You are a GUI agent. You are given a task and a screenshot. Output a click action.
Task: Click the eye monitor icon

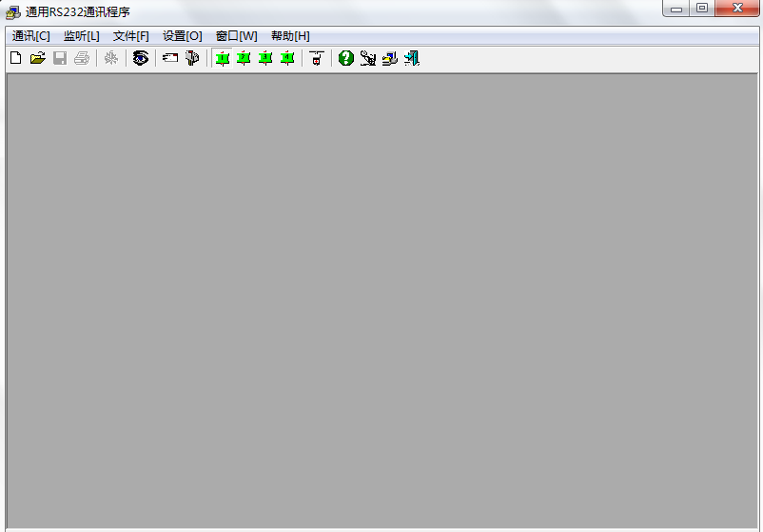pos(141,58)
